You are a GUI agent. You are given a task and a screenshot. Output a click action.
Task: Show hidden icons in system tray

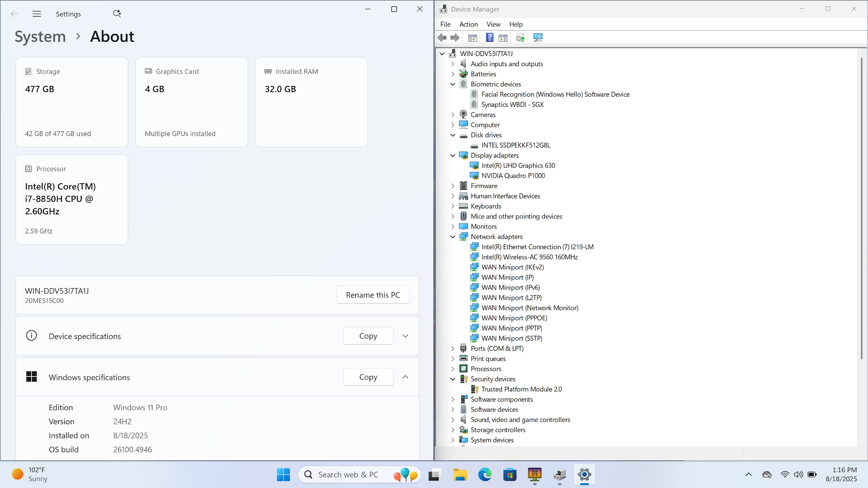click(x=748, y=474)
